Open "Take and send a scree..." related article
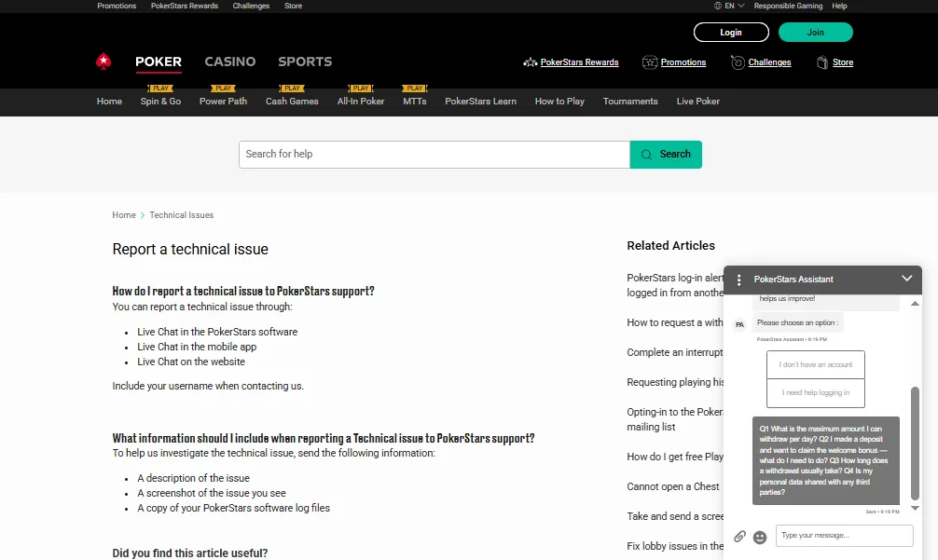This screenshot has height=560, width=938. coord(675,516)
